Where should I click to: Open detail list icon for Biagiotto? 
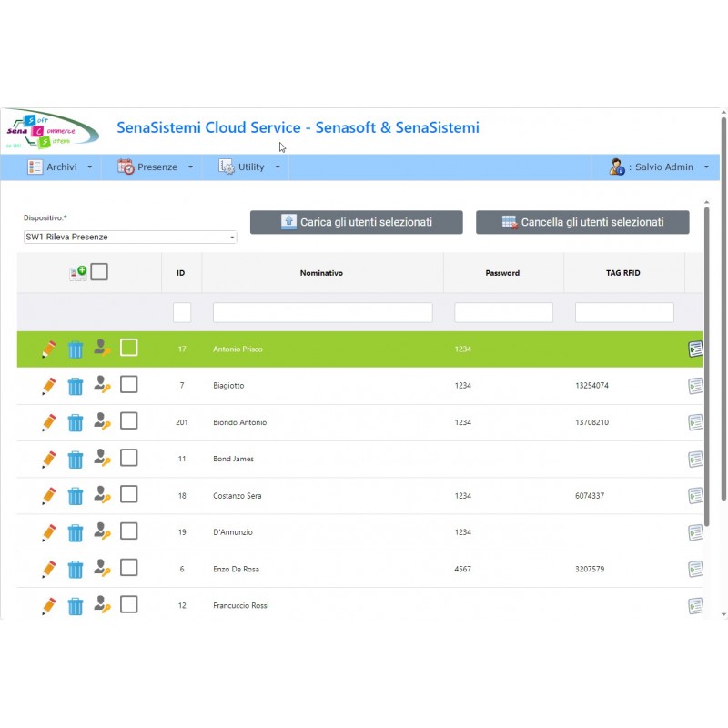(695, 385)
